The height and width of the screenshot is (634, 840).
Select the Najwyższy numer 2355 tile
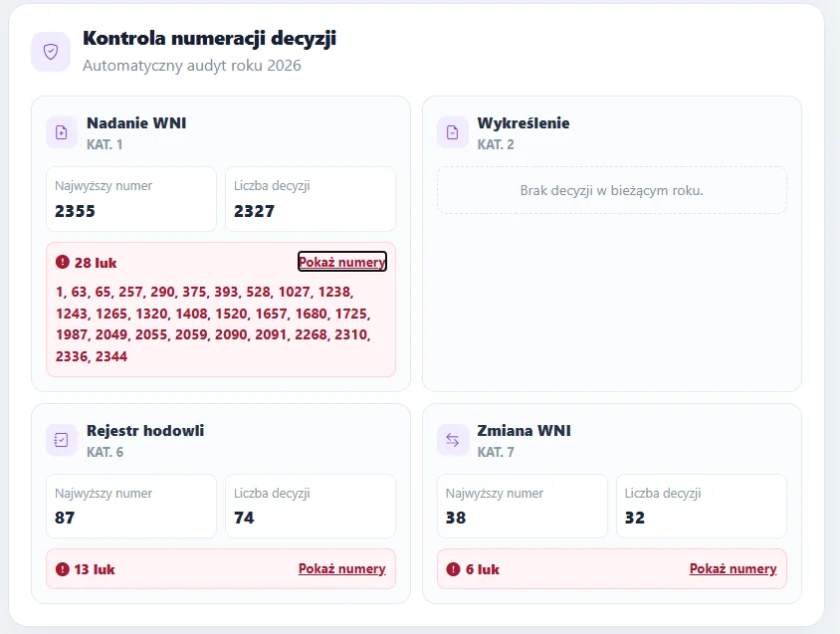click(x=131, y=199)
